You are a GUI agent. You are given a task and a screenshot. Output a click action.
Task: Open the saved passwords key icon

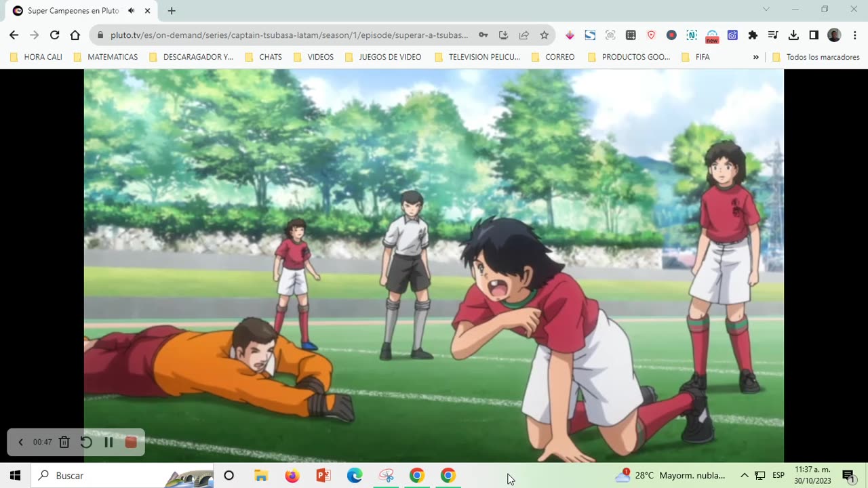click(x=483, y=35)
